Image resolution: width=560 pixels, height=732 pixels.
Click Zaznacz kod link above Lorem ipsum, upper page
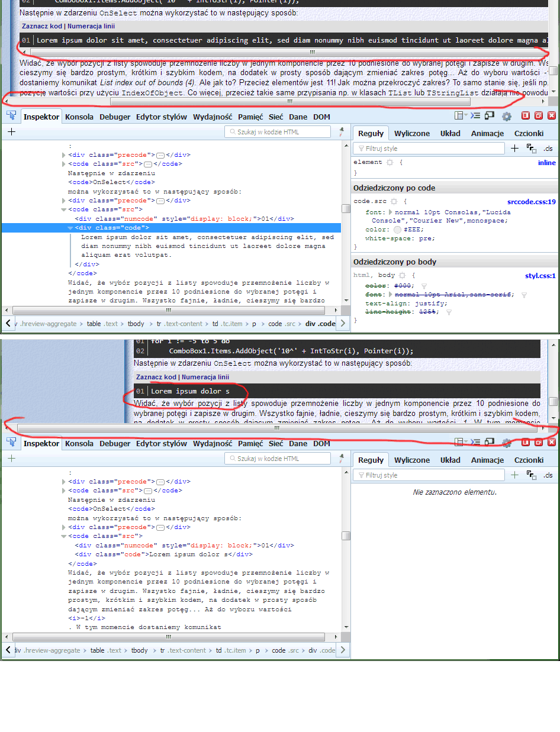point(42,26)
